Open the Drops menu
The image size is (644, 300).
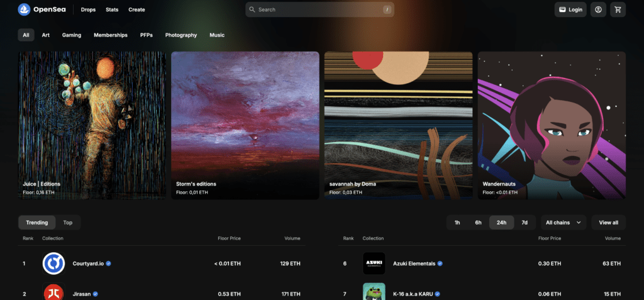click(x=88, y=10)
